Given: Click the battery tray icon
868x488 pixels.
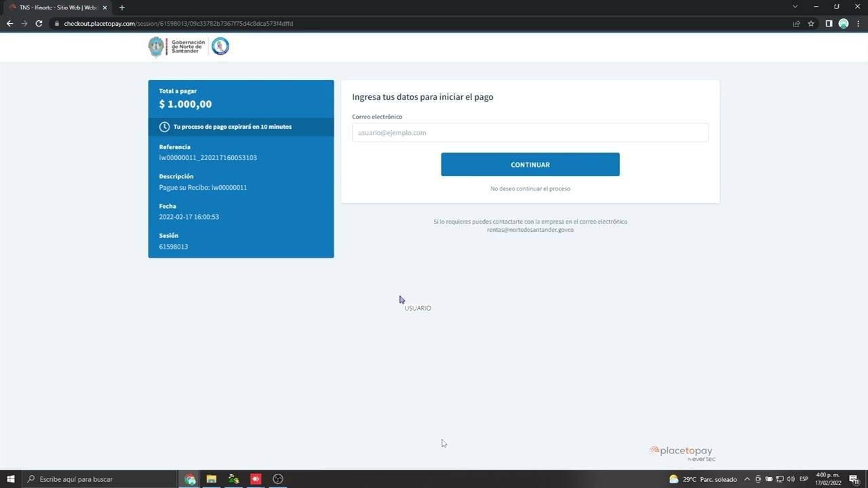Looking at the screenshot, I should click(769, 479).
